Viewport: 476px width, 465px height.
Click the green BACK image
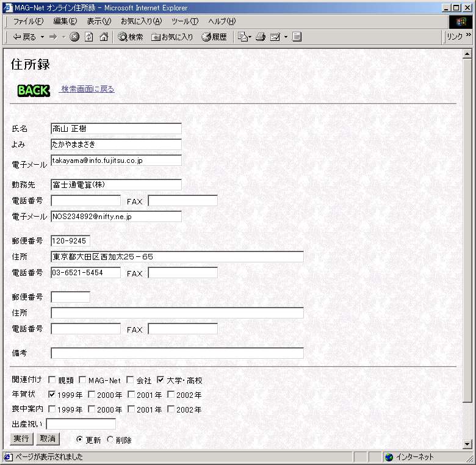click(34, 90)
